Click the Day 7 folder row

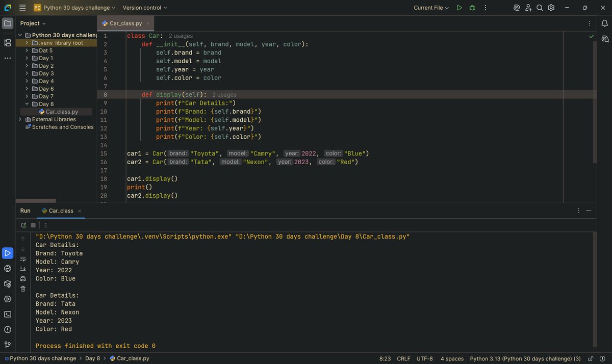(x=56, y=96)
